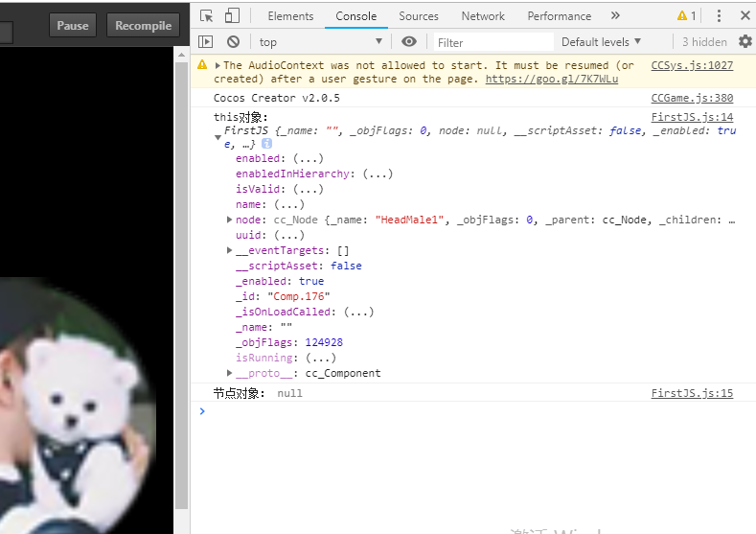The width and height of the screenshot is (756, 534).
Task: Select the Cocos Creator v2.0.5 log
Action: coord(276,98)
